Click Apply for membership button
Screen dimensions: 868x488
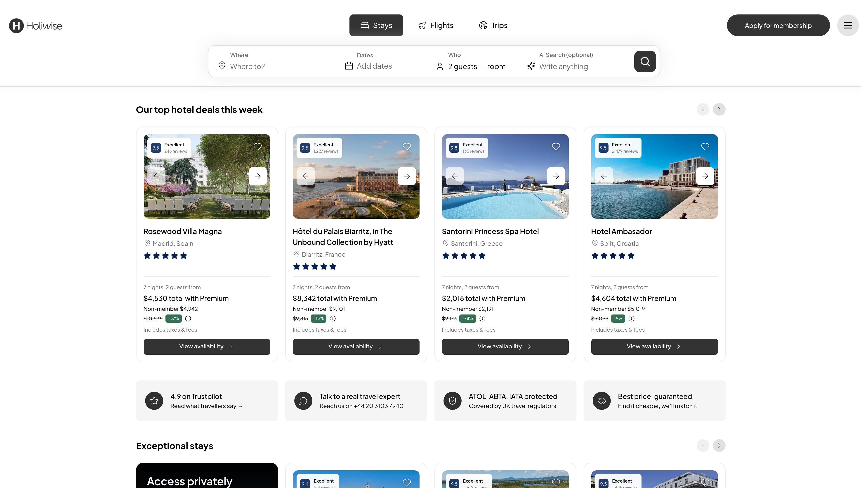point(778,25)
